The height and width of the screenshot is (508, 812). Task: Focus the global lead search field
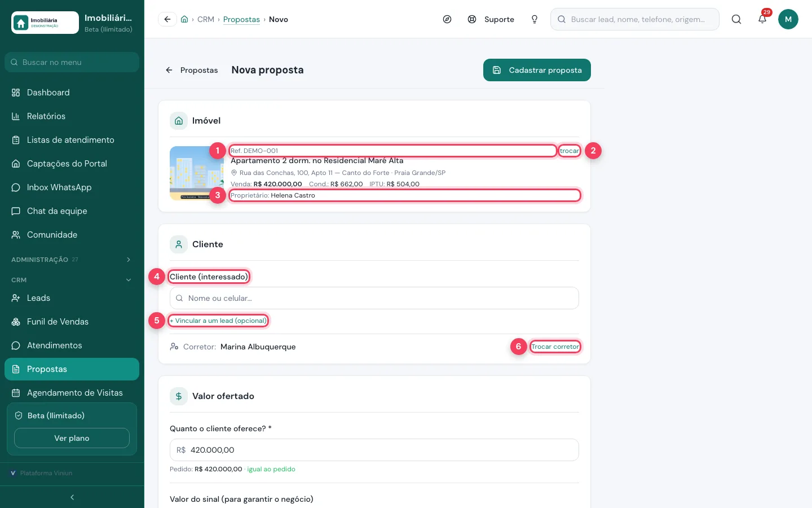[x=635, y=19]
